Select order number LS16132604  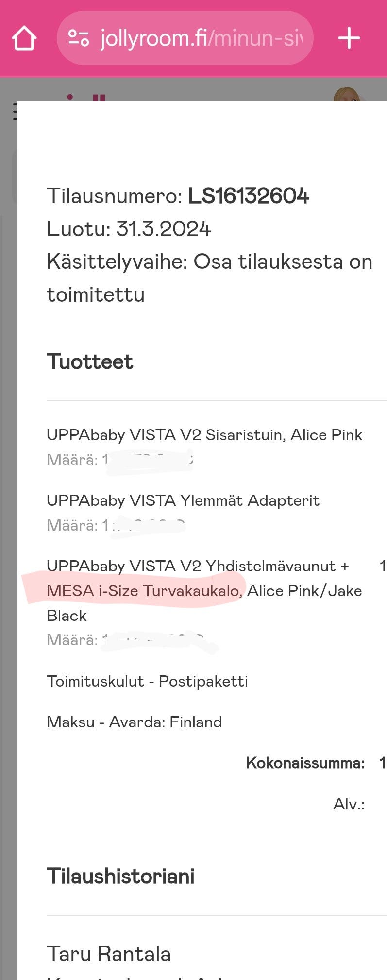[x=248, y=196]
